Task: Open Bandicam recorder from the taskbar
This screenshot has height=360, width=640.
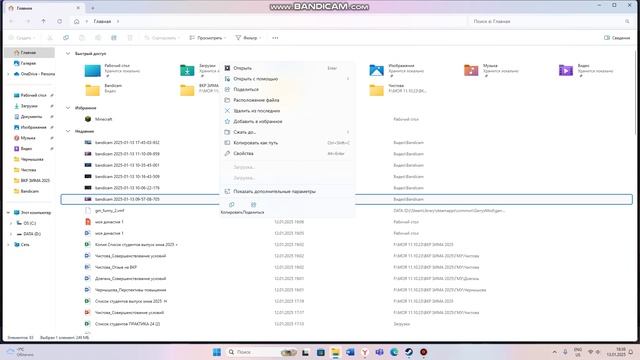Action: [x=424, y=352]
